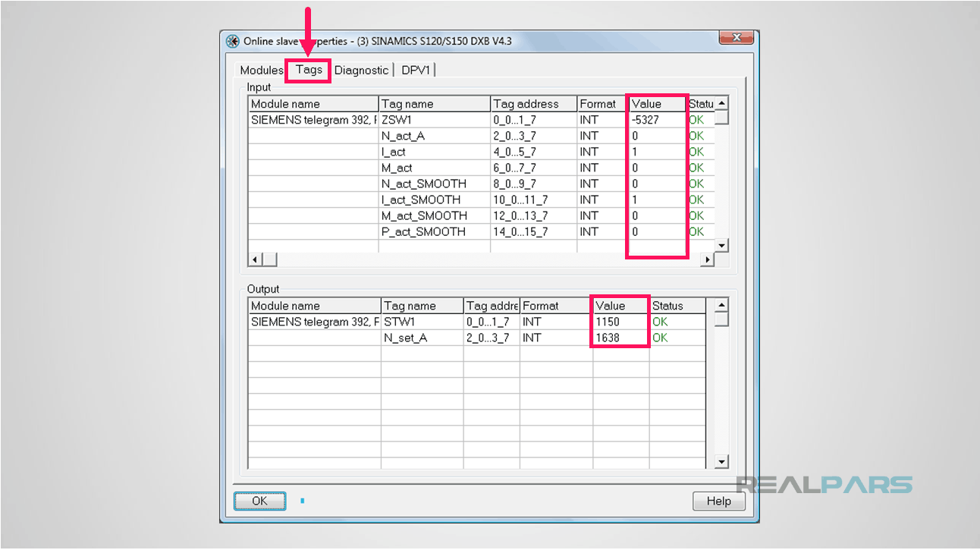Click the Output table's Value header
Screen dimensions: 980x550
pos(620,306)
